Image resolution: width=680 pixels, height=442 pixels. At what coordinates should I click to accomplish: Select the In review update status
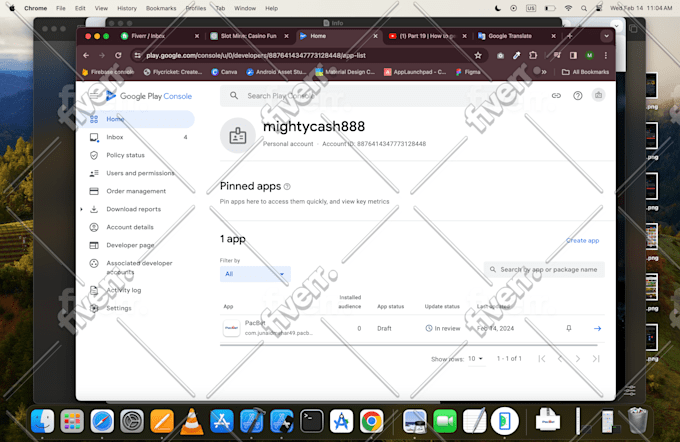click(443, 328)
